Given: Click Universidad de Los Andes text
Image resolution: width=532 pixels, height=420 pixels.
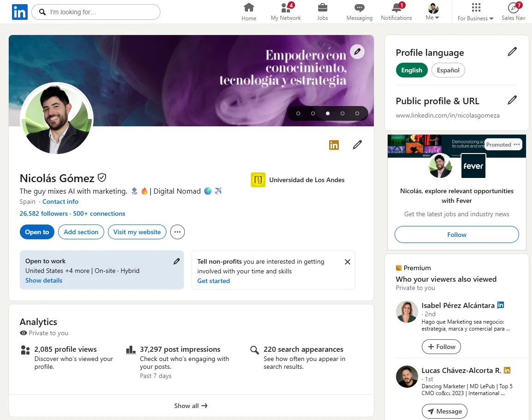Looking at the screenshot, I should 307,180.
